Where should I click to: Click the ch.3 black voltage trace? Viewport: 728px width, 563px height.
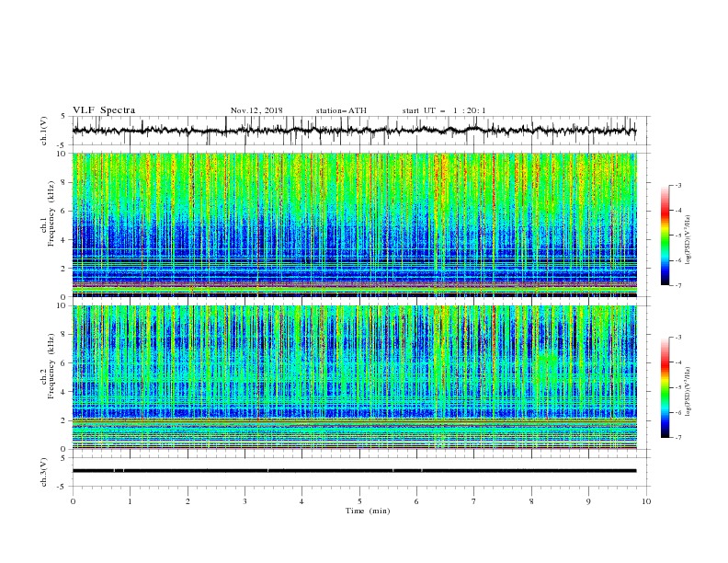click(x=354, y=471)
